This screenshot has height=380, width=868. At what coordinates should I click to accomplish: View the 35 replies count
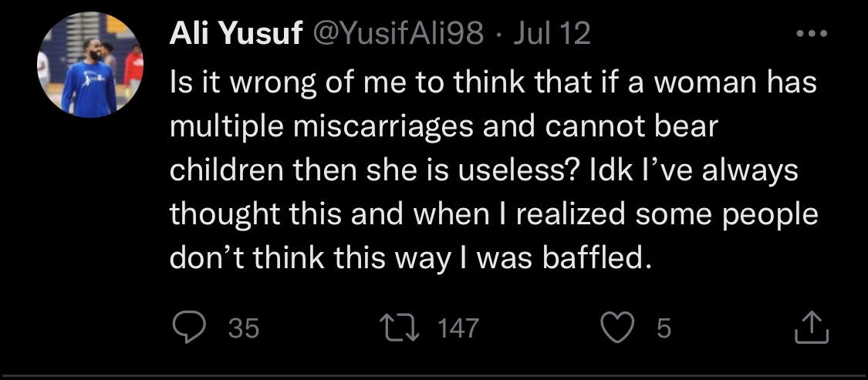[x=244, y=329]
